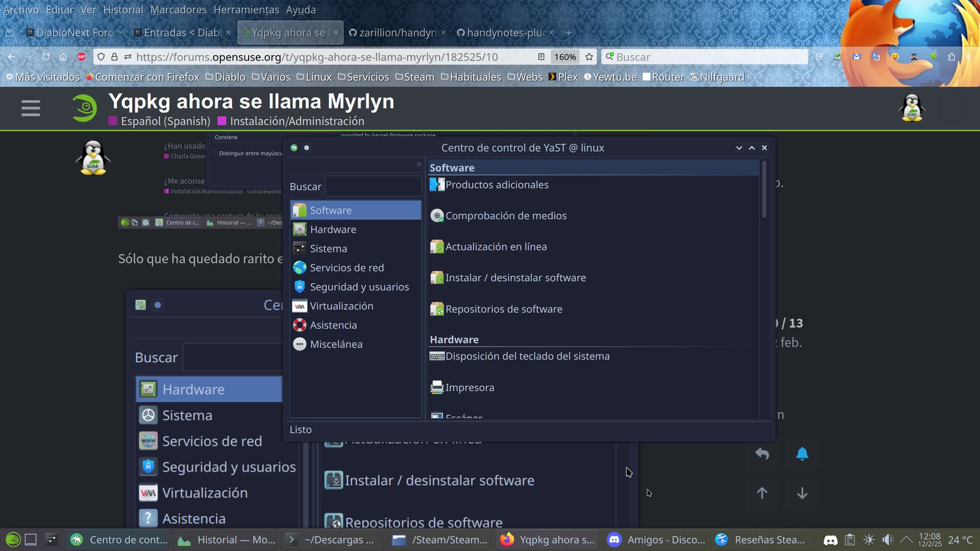Viewport: 980px width, 551px height.
Task: Open the Steam bookmarks folder
Action: point(414,77)
